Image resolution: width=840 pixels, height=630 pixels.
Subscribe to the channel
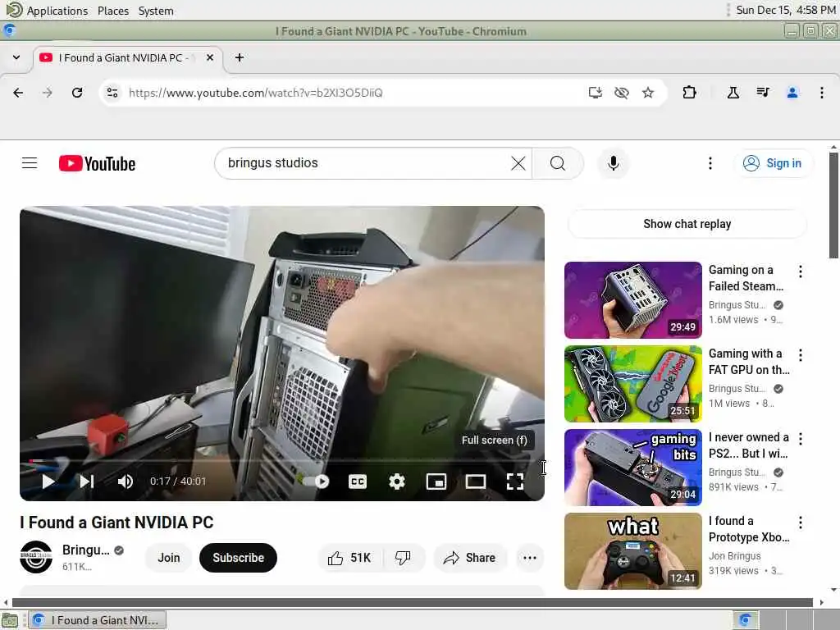[x=238, y=558]
